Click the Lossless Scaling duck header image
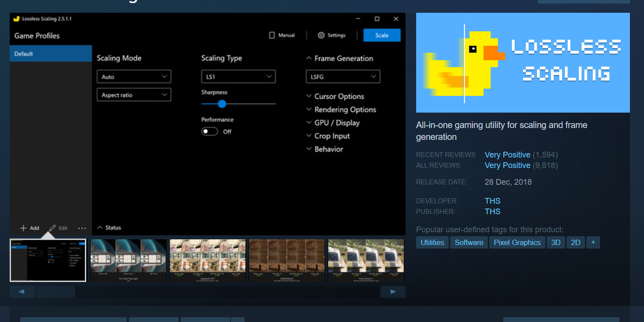The width and height of the screenshot is (644, 322). pyautogui.click(x=523, y=62)
